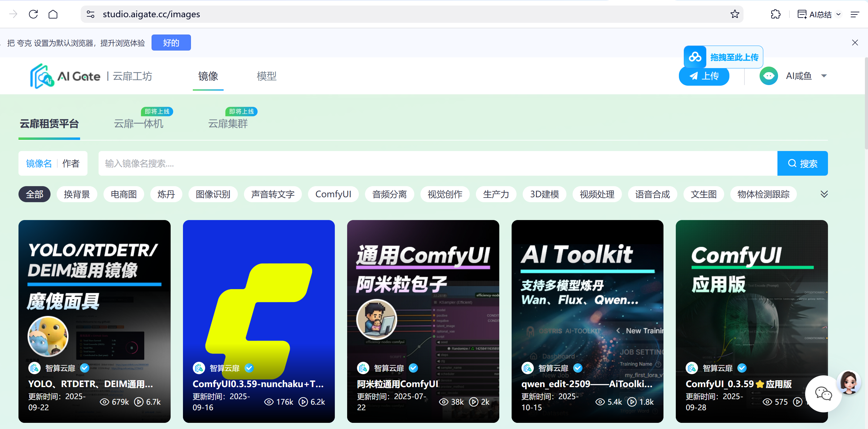Select the 云扉租赁平台 tab
Screen dimensions: 868x429
click(x=49, y=124)
